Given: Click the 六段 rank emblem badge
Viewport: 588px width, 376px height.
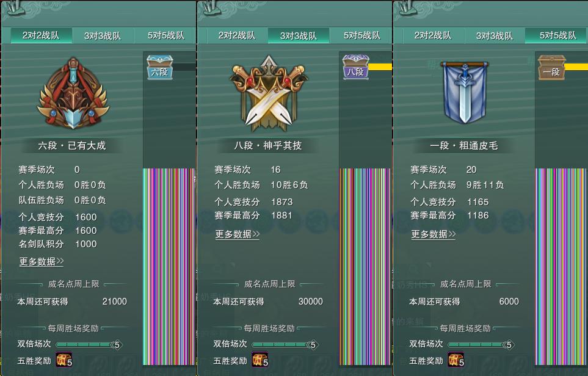Looking at the screenshot, I should click(x=73, y=93).
